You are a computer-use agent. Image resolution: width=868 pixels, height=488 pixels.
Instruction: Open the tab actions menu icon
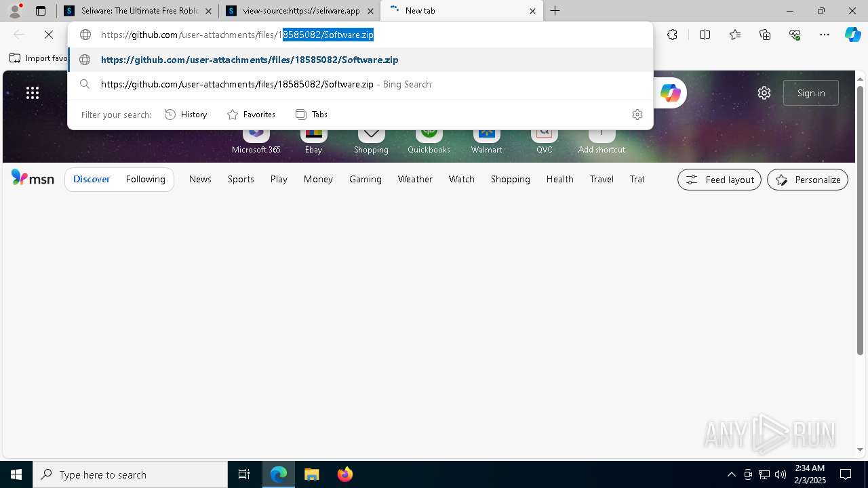[41, 11]
